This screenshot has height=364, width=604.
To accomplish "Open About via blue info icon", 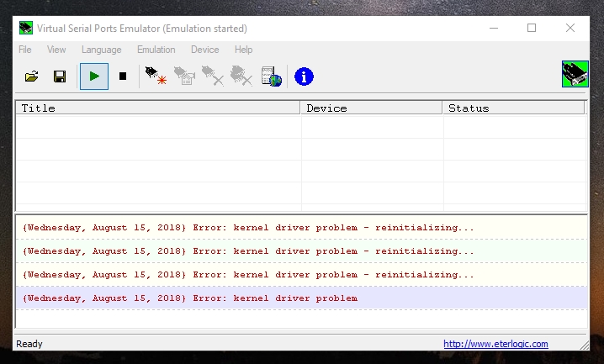I will pyautogui.click(x=304, y=76).
